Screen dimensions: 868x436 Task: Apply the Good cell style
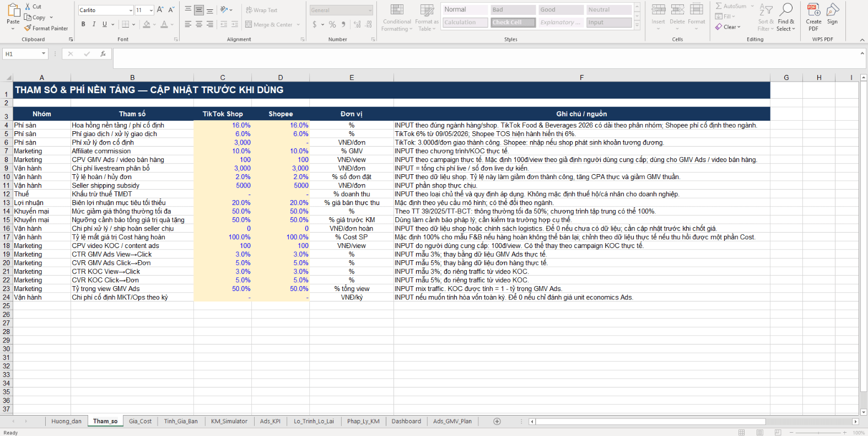point(561,10)
